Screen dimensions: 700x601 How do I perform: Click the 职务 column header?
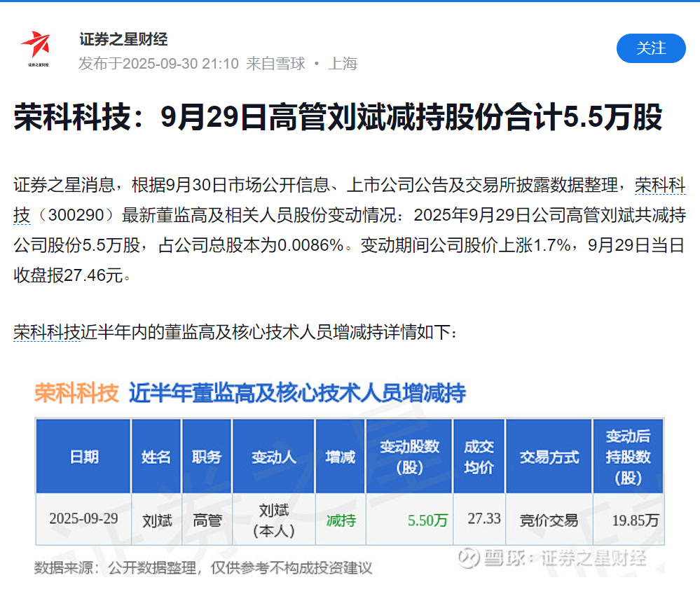point(207,457)
